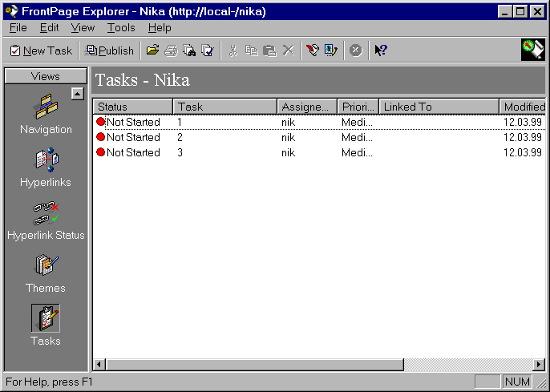Click the Copy icon in the toolbar
The image size is (550, 392).
pyautogui.click(x=251, y=51)
